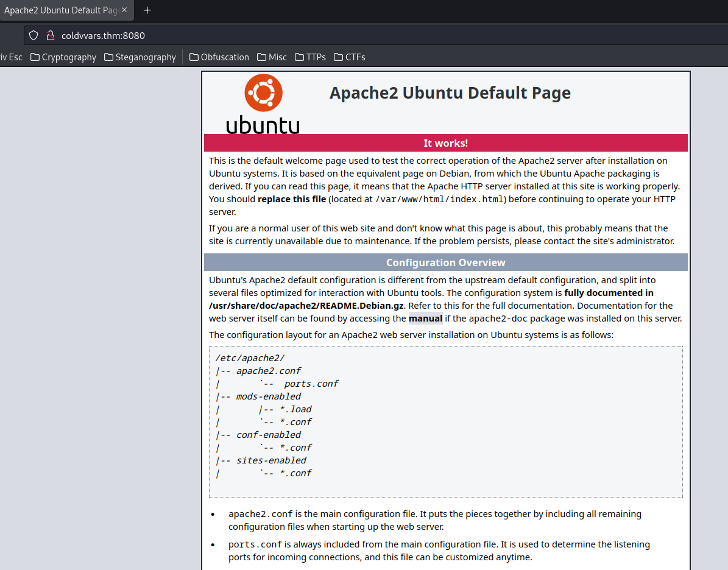728x570 pixels.
Task: Click the Apache2 Ubuntu Default Page heading
Action: [x=450, y=93]
